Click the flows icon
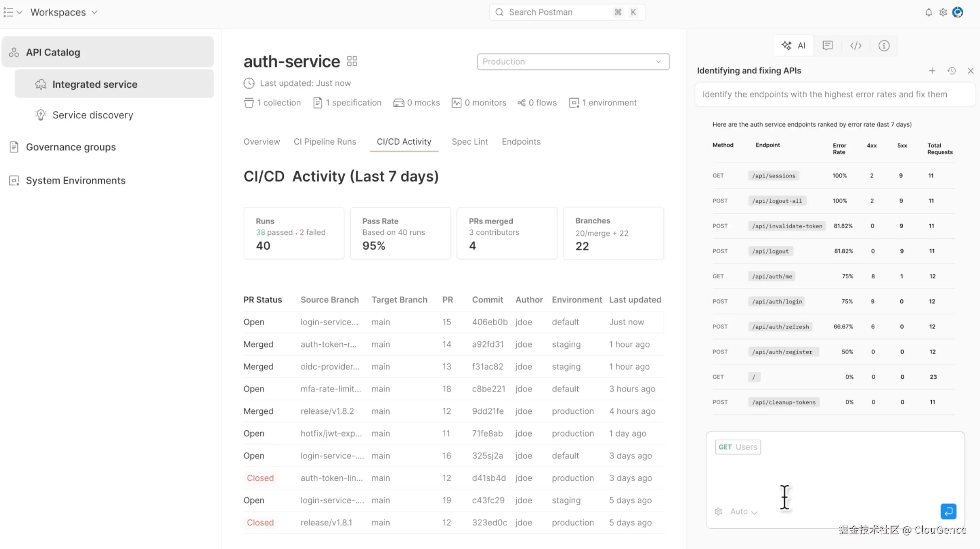Viewport: 980px width, 549px height. (x=521, y=103)
